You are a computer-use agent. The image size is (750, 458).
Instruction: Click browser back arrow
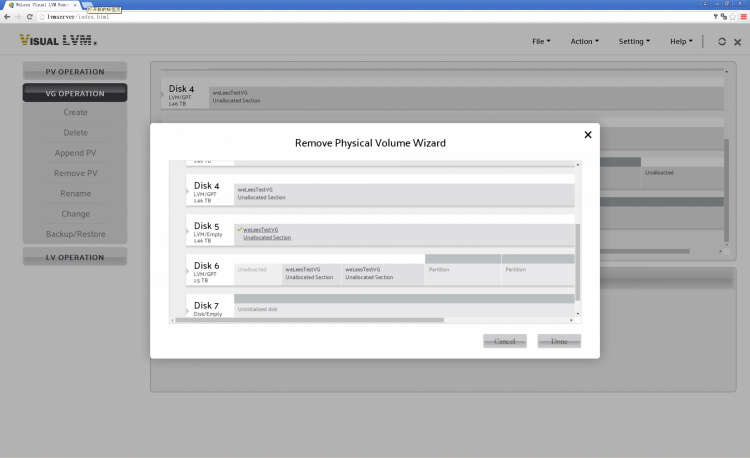6,17
